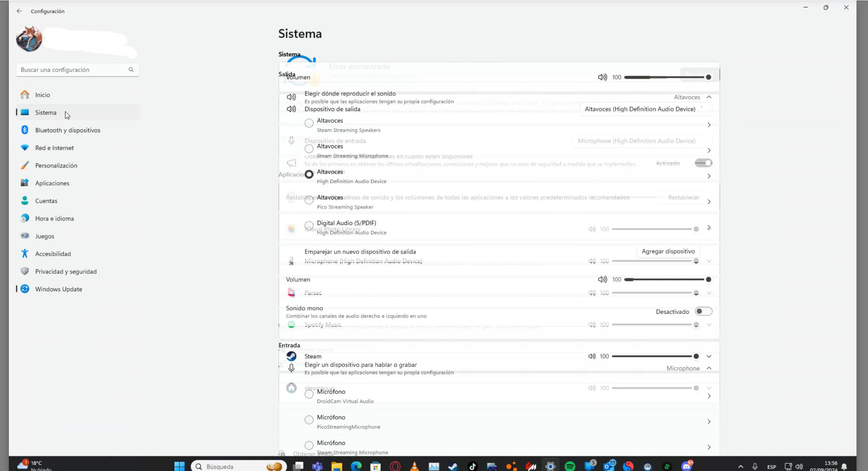Click the Agregar dispositivo button
Viewport: 868px width, 471px height.
pos(668,251)
